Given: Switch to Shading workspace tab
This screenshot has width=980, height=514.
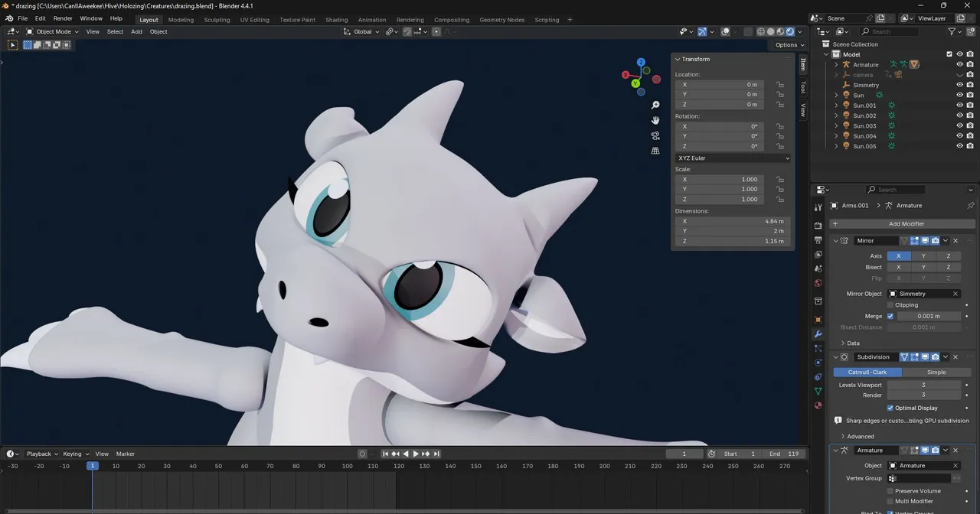Looking at the screenshot, I should (336, 19).
